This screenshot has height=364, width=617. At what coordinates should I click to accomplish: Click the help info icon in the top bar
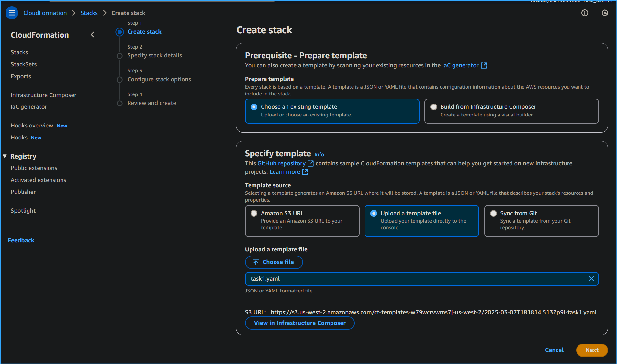(585, 13)
